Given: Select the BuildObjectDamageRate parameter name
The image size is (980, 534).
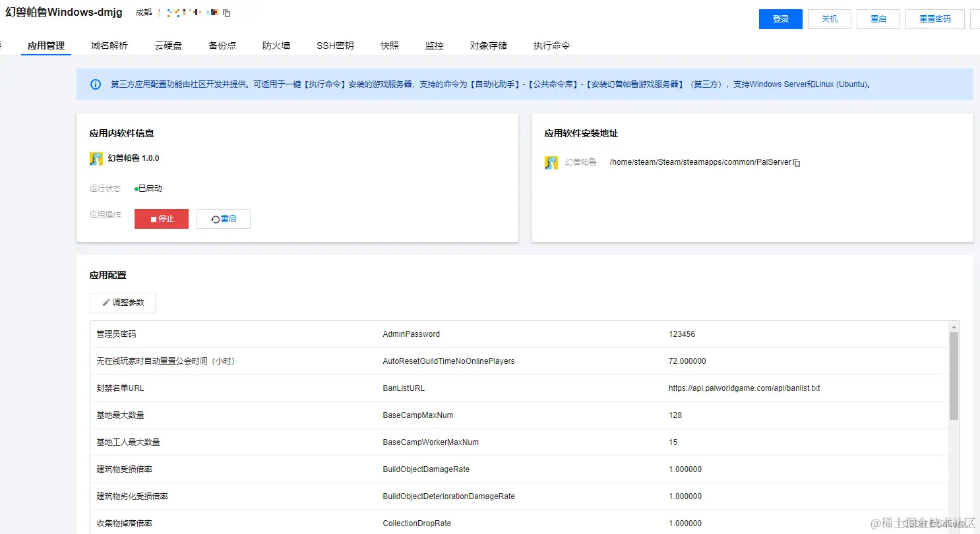Looking at the screenshot, I should point(426,469).
